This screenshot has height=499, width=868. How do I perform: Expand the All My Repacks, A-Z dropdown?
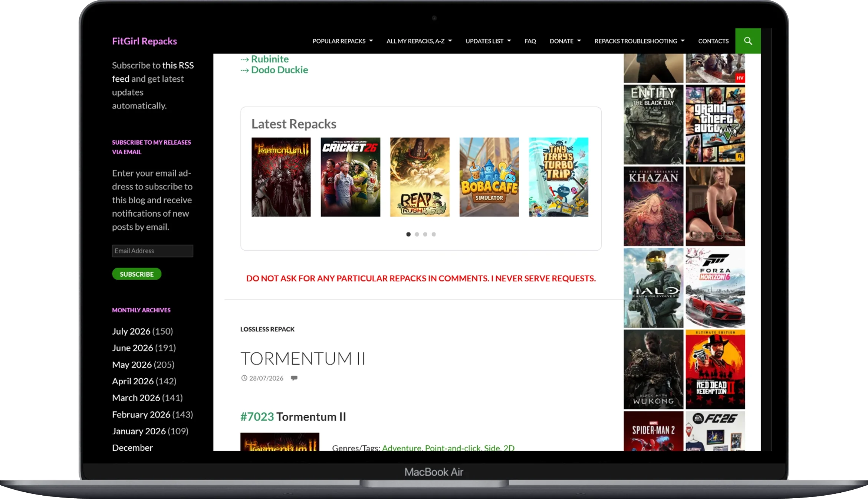[x=419, y=41]
